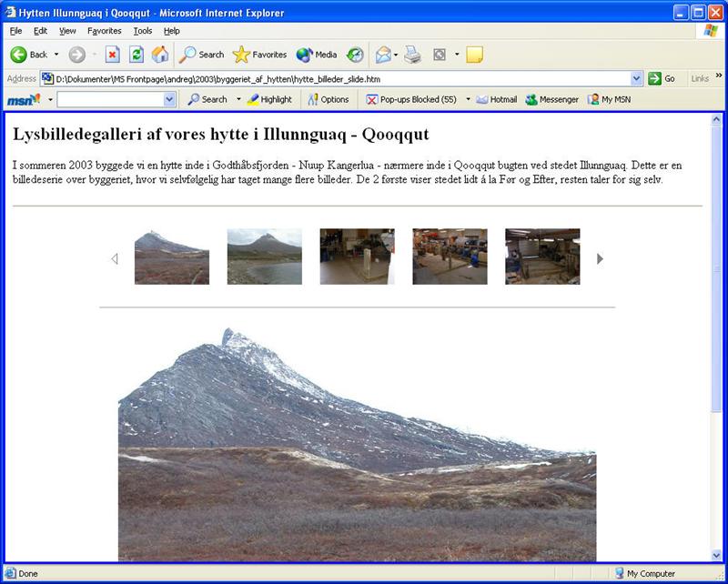Image resolution: width=728 pixels, height=584 pixels.
Task: Click the vertical scrollbar down arrow
Action: tap(716, 555)
